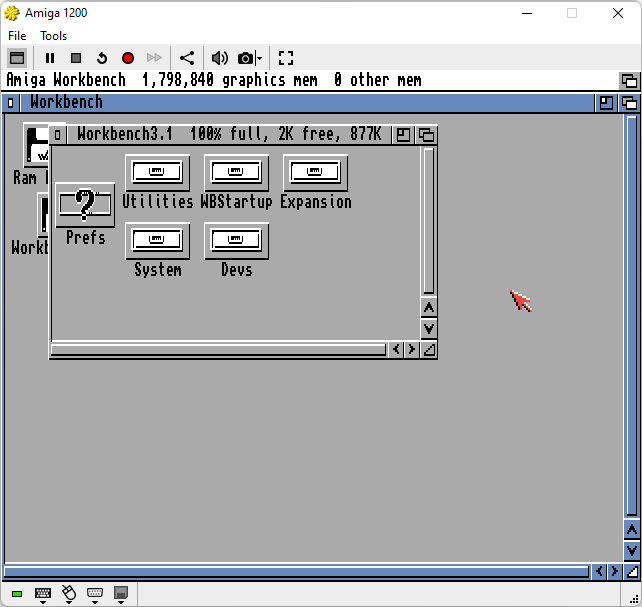Select the System drawer icon
This screenshot has height=607, width=642.
[x=157, y=241]
